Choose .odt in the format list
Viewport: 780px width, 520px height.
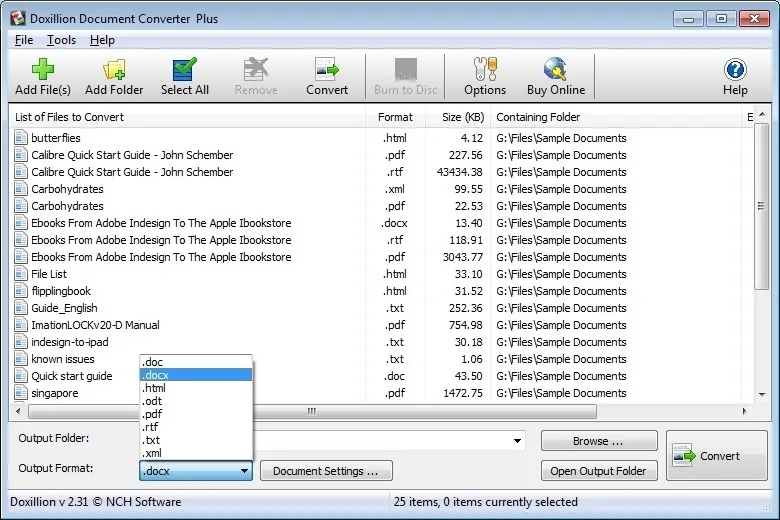click(x=196, y=401)
